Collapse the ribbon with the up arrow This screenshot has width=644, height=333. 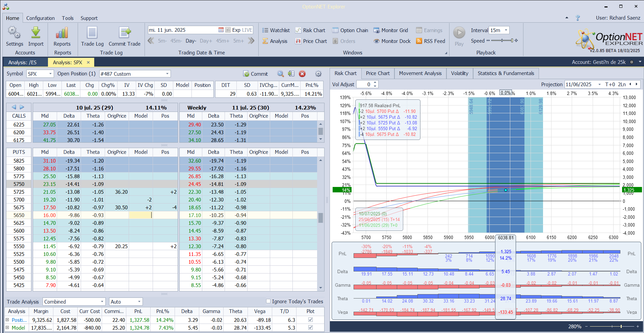click(x=567, y=18)
